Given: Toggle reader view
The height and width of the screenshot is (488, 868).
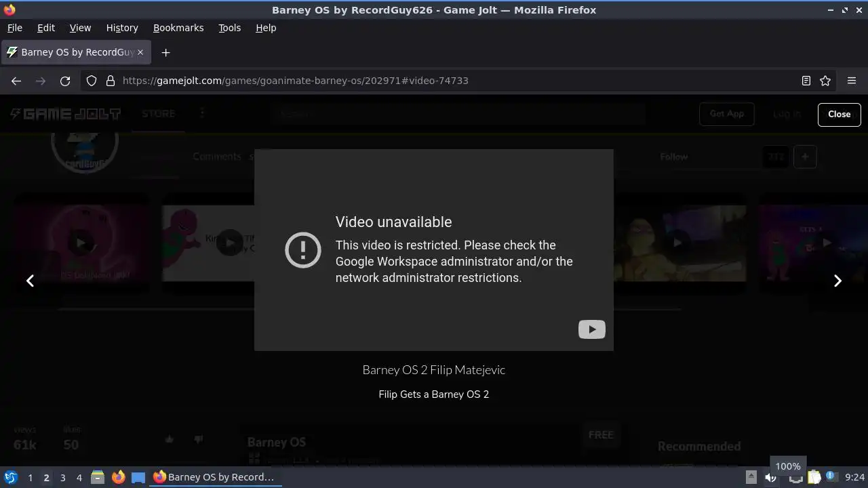Looking at the screenshot, I should [x=806, y=81].
